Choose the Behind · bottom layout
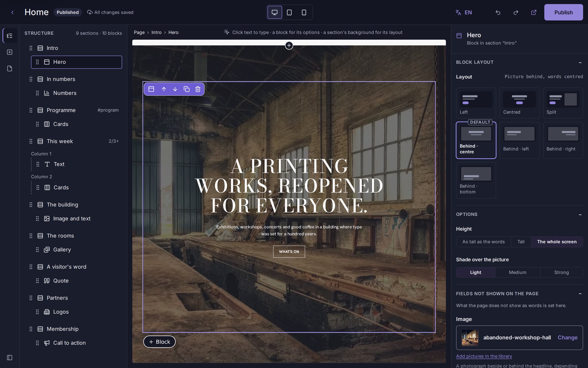The image size is (588, 368). point(476,180)
